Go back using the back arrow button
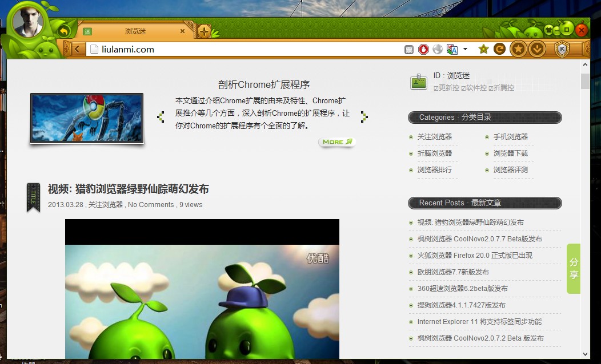The height and width of the screenshot is (364, 601). point(78,49)
